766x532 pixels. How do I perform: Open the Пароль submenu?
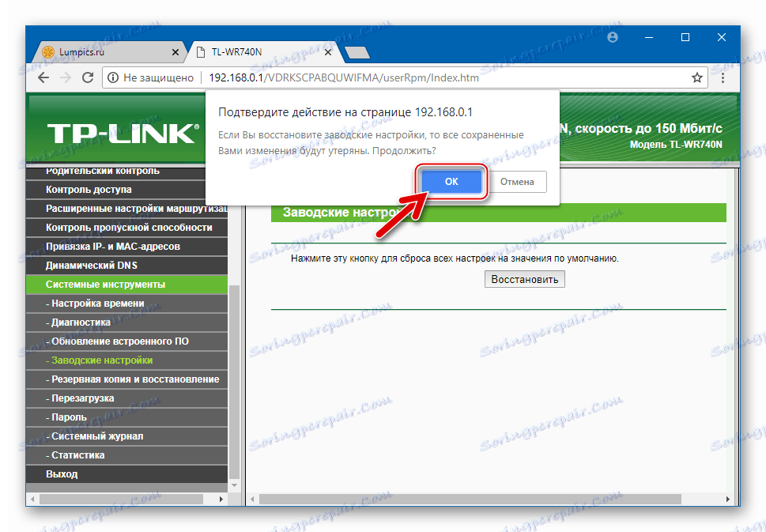(x=127, y=417)
